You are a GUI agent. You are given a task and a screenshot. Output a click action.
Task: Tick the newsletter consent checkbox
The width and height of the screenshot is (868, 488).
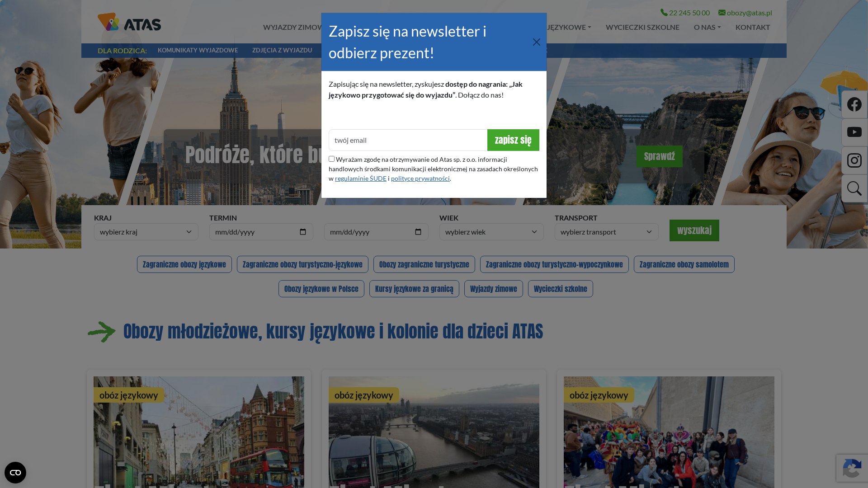pyautogui.click(x=331, y=159)
